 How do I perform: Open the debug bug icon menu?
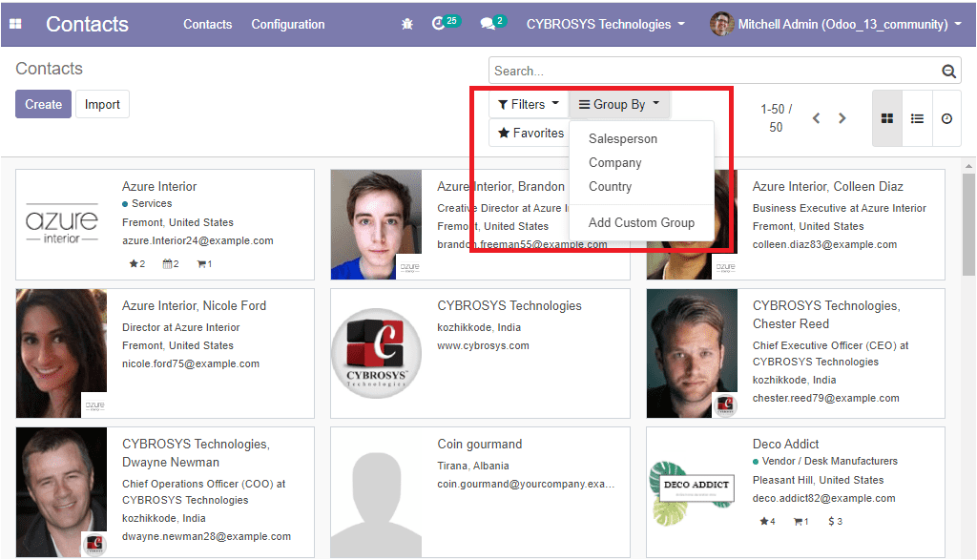click(x=407, y=24)
